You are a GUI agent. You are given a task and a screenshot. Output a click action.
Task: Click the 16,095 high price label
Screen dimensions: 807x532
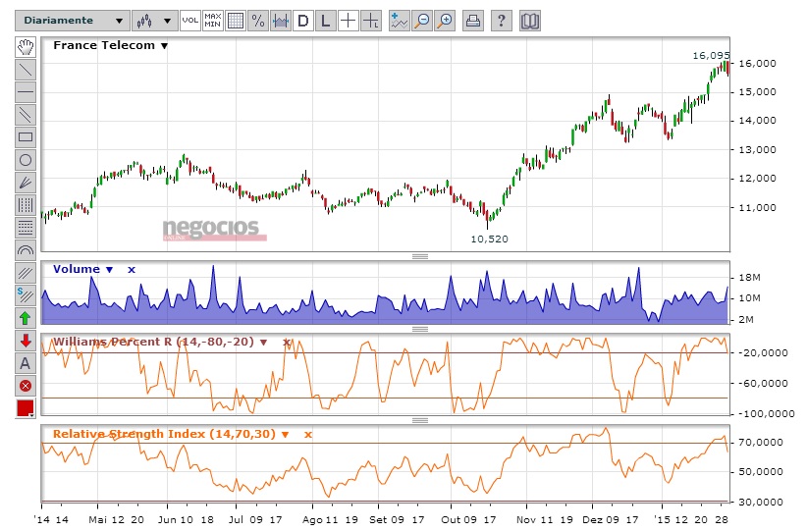pos(711,56)
